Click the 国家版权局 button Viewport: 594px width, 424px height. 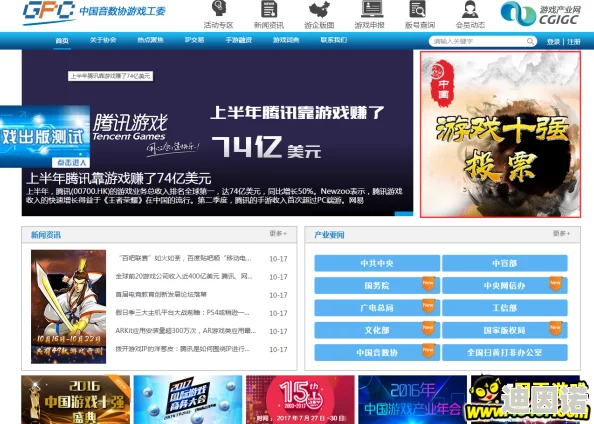[505, 330]
